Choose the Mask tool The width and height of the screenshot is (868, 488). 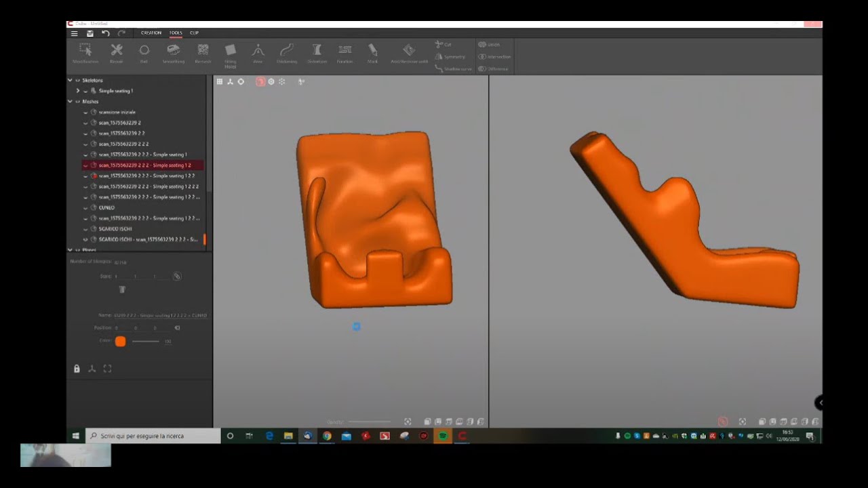click(x=372, y=54)
